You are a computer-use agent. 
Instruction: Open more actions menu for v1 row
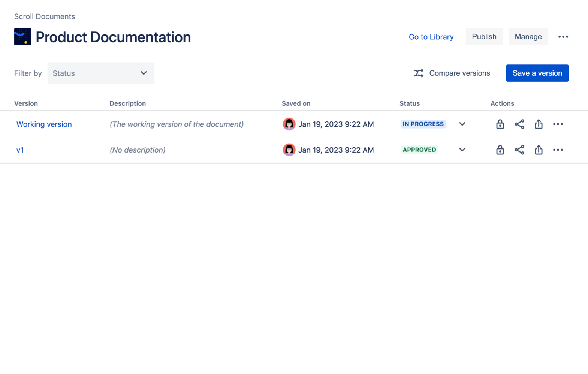point(558,150)
